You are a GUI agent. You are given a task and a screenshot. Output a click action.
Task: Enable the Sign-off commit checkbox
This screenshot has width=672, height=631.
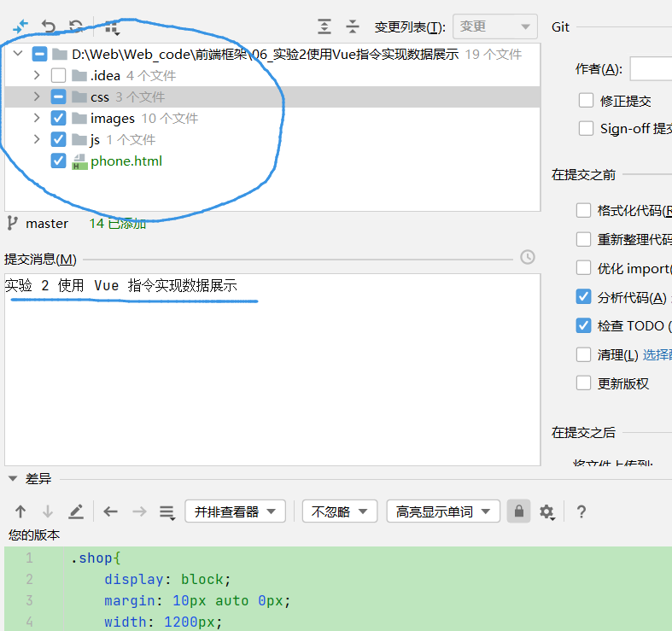pos(586,128)
